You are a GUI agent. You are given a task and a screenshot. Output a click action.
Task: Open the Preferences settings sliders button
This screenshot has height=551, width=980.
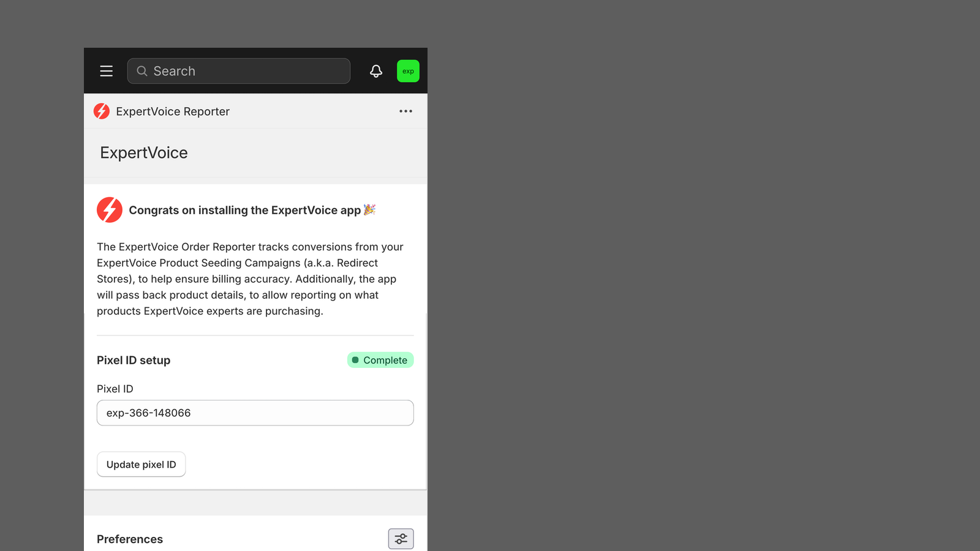pyautogui.click(x=401, y=539)
